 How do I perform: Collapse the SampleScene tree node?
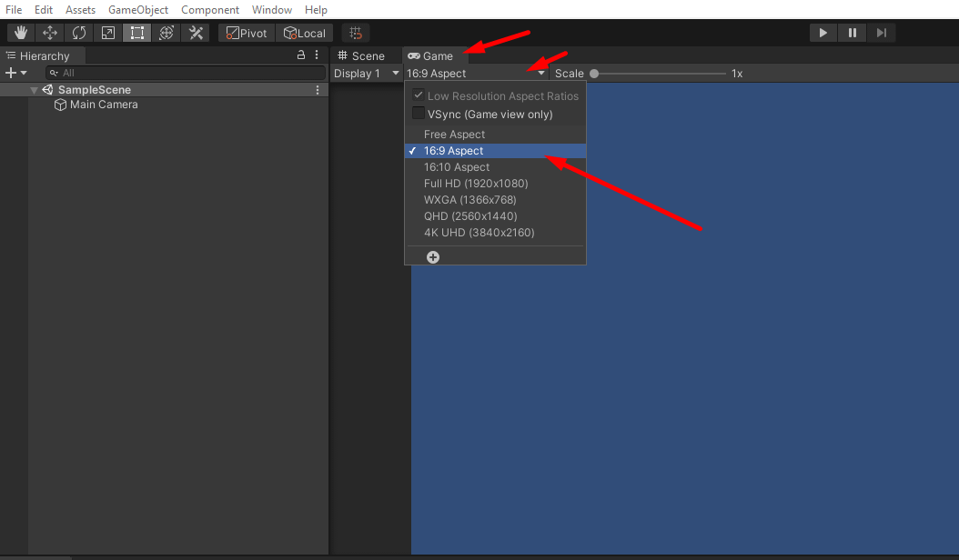pyautogui.click(x=35, y=90)
